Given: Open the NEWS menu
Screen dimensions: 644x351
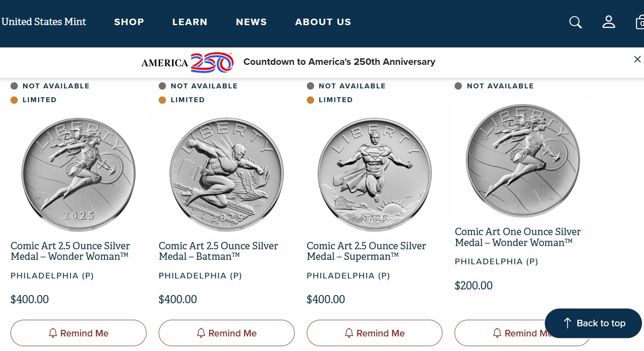Looking at the screenshot, I should [251, 22].
